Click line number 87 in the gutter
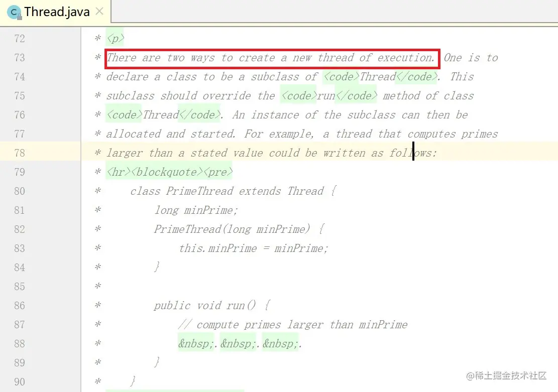This screenshot has width=558, height=392. click(20, 325)
